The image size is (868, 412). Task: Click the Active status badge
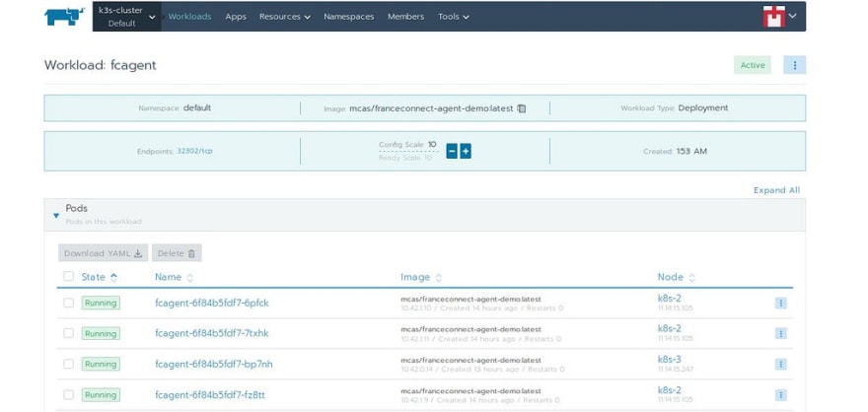753,65
